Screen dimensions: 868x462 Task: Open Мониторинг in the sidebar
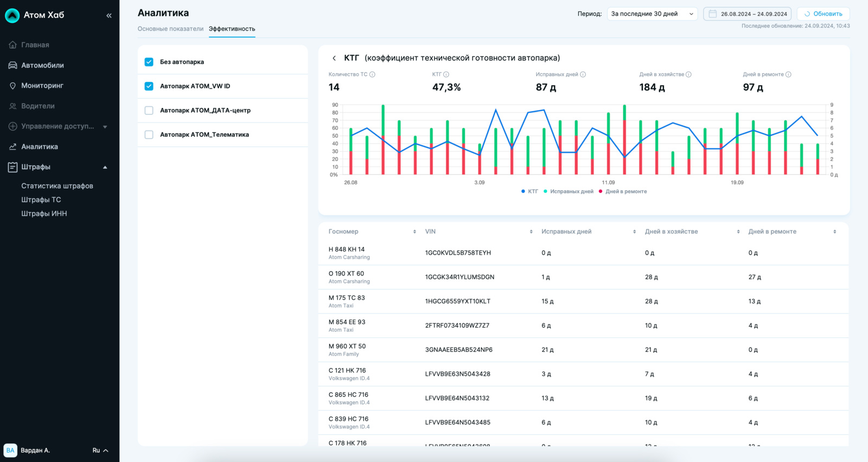click(42, 86)
